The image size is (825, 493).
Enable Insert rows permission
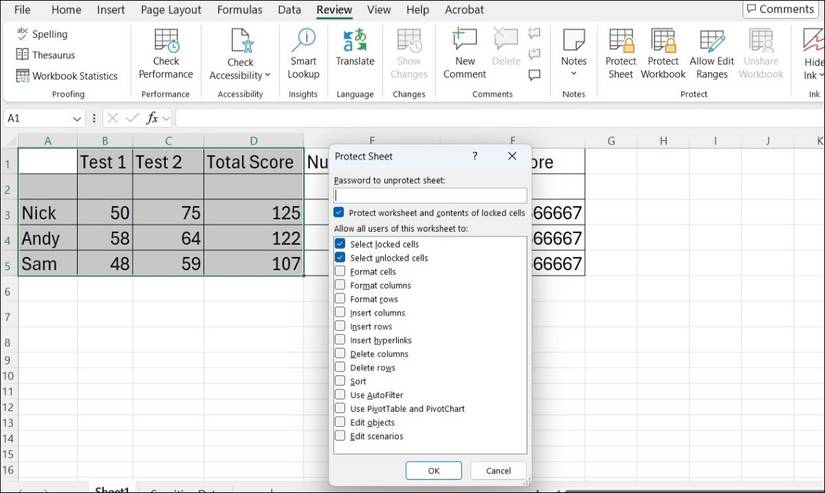coord(340,326)
